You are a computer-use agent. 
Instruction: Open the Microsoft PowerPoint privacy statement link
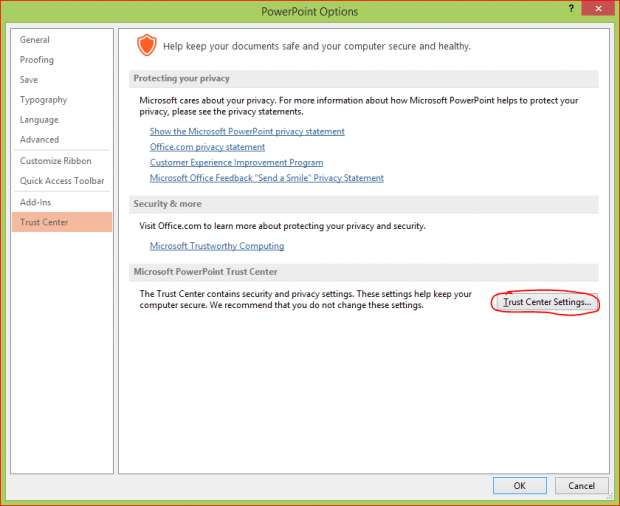coord(247,132)
